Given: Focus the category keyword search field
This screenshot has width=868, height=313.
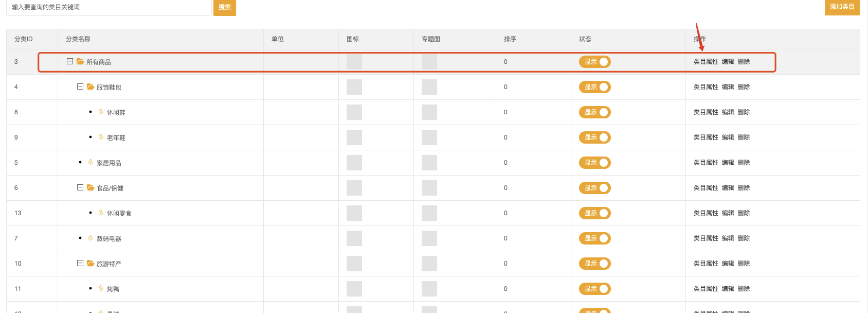Looking at the screenshot, I should coord(109,7).
